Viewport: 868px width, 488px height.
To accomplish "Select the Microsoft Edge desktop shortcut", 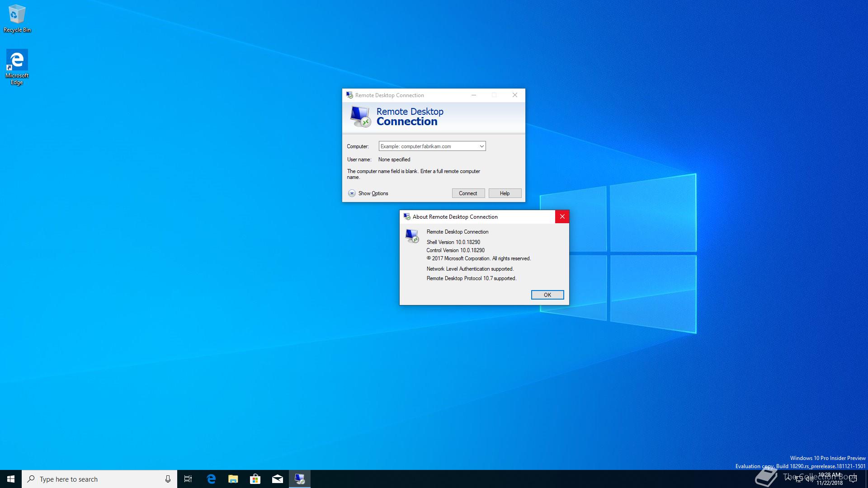I will click(x=17, y=67).
